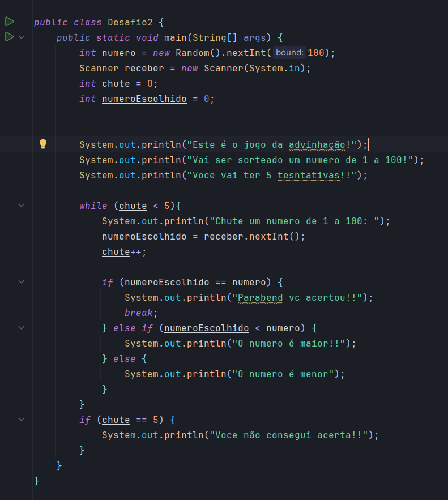Run the main method via gutter arrow
Image resolution: width=448 pixels, height=500 pixels.
click(9, 37)
